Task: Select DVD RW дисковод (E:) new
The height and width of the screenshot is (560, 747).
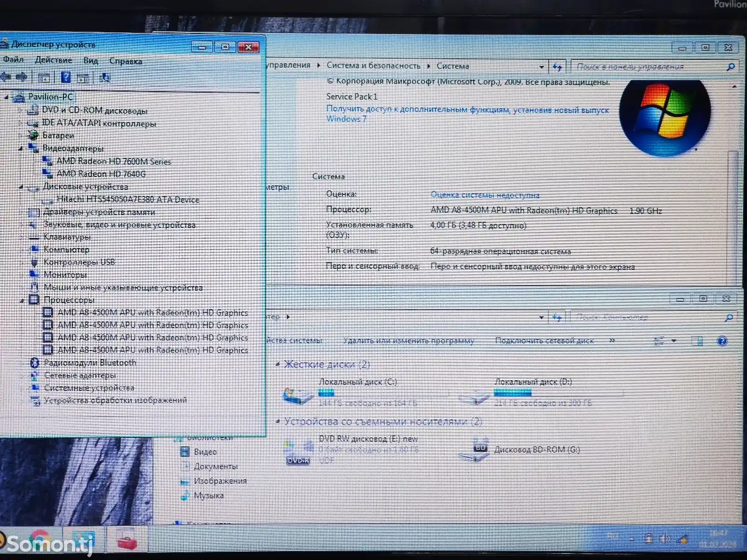Action: [351, 450]
